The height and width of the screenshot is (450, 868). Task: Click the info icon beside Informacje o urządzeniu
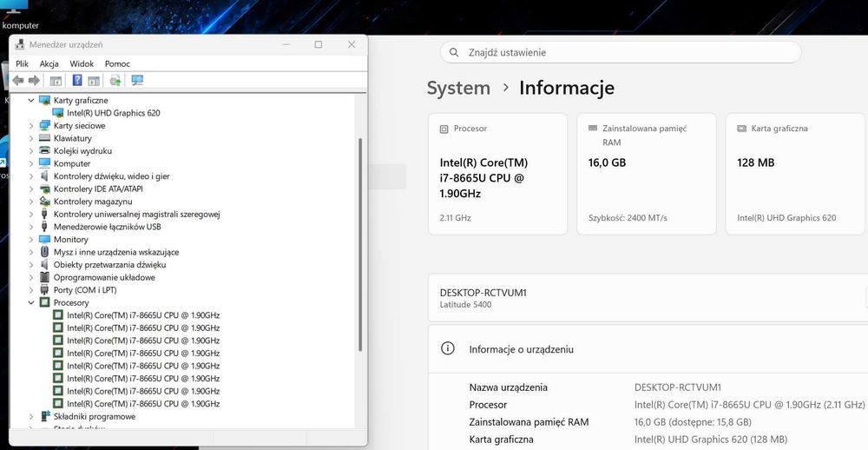click(x=447, y=348)
